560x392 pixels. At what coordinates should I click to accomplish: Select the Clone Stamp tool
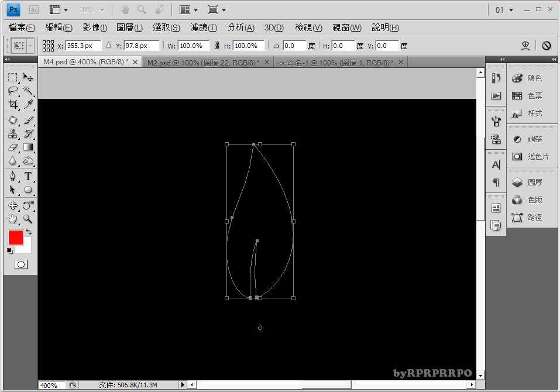pos(13,134)
